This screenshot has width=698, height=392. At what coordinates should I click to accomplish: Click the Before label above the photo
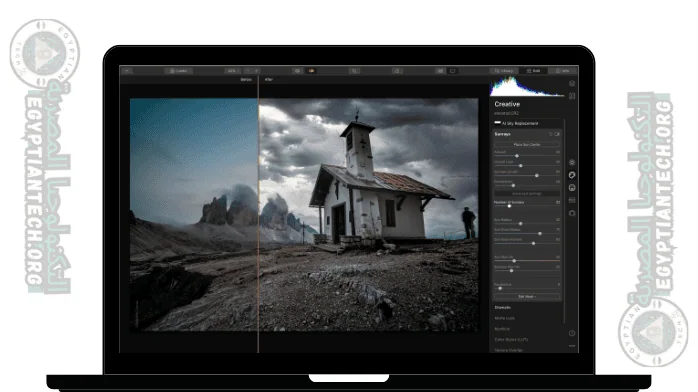[x=246, y=80]
